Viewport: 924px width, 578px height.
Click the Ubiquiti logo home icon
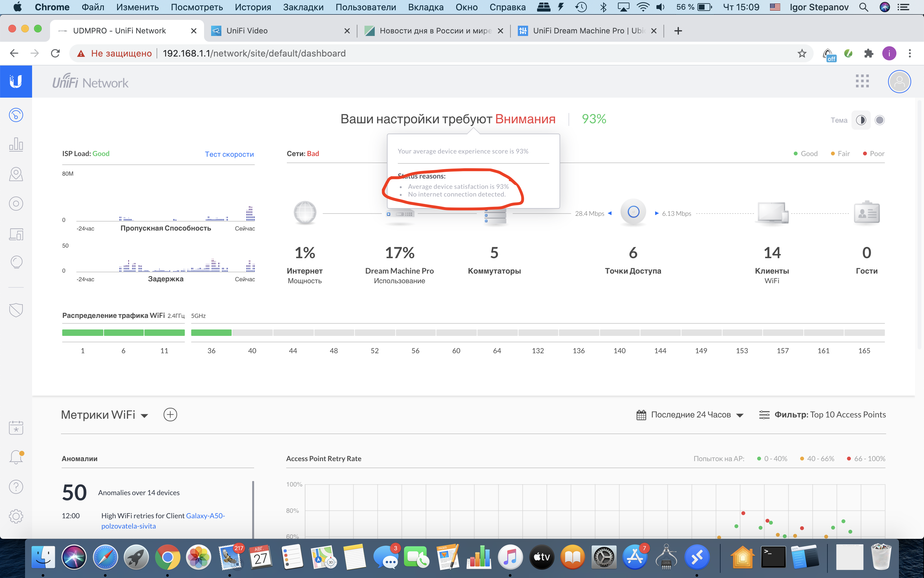click(16, 82)
